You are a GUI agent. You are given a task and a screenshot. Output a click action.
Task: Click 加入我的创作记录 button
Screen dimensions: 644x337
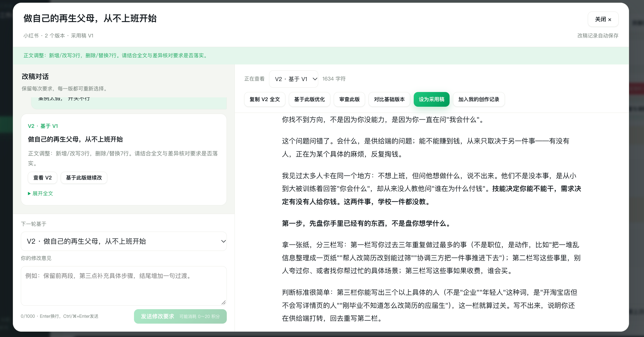point(479,99)
